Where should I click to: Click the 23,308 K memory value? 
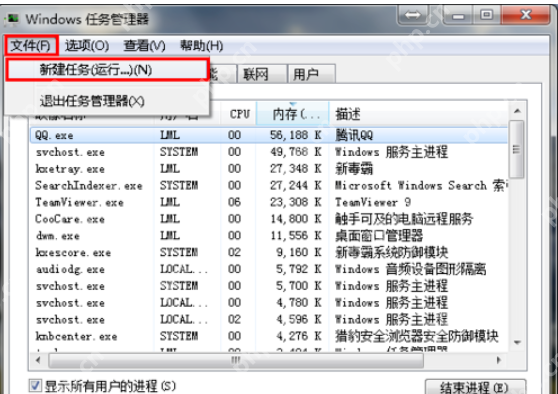point(296,202)
